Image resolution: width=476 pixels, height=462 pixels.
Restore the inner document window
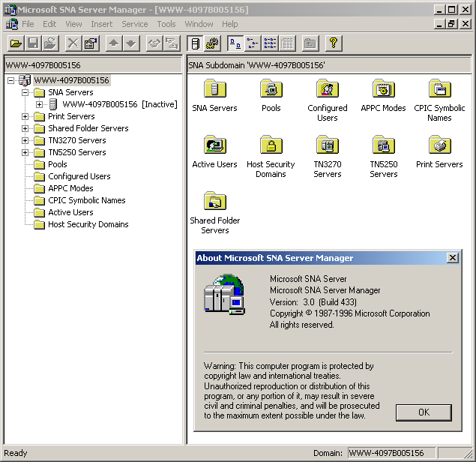pos(451,24)
